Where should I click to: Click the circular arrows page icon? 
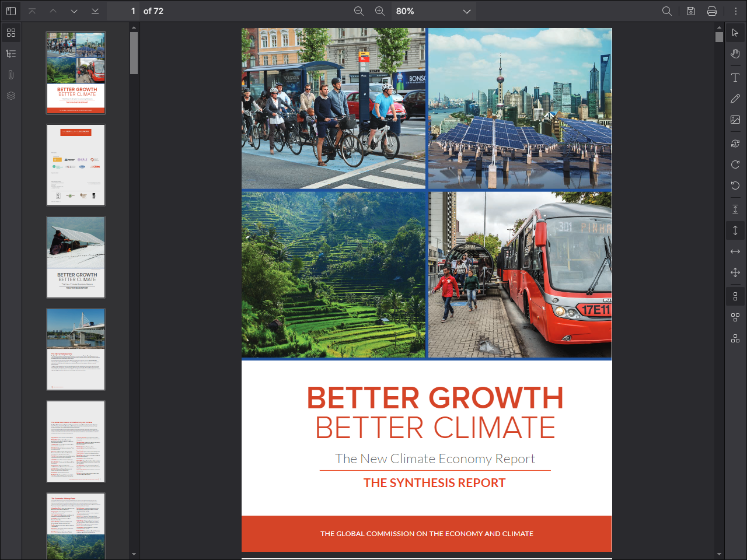tap(735, 143)
